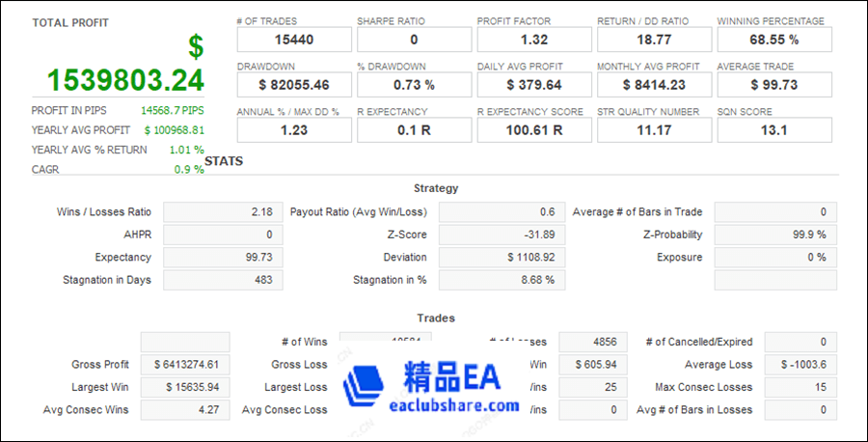Select the Z-Score value -31.89

click(x=502, y=235)
